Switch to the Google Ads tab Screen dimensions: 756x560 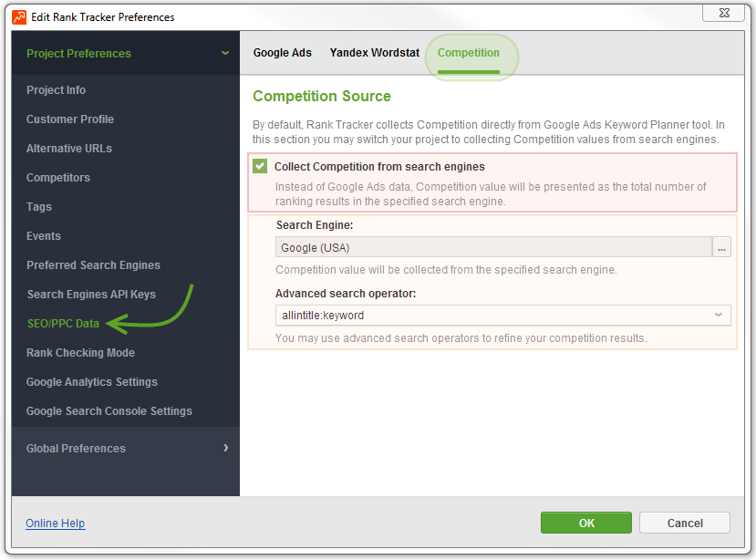tap(283, 53)
